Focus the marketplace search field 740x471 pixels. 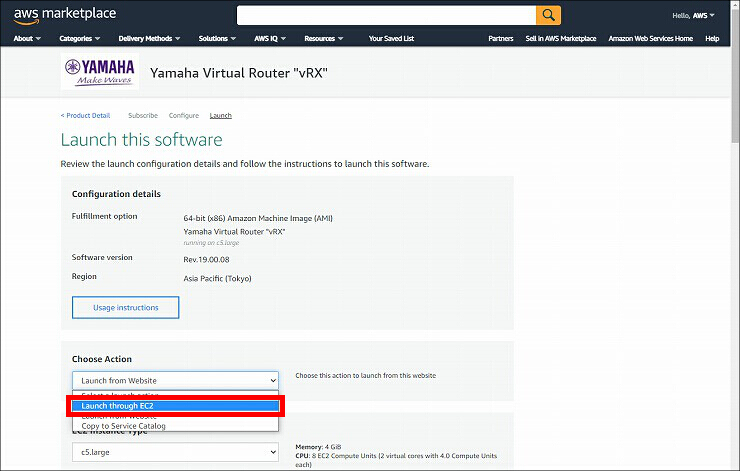click(x=386, y=15)
